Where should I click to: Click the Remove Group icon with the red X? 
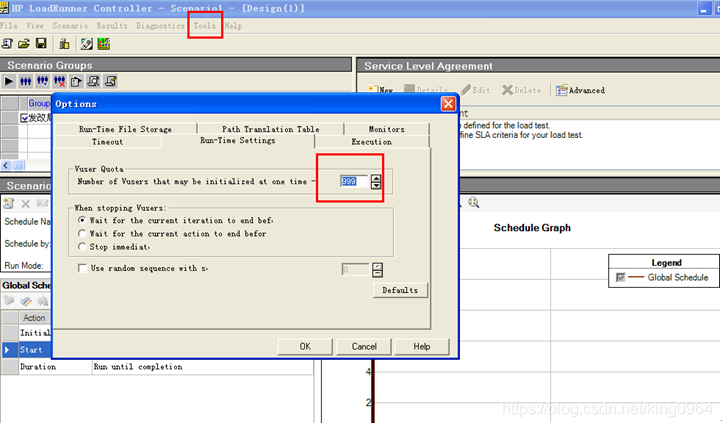tap(59, 82)
